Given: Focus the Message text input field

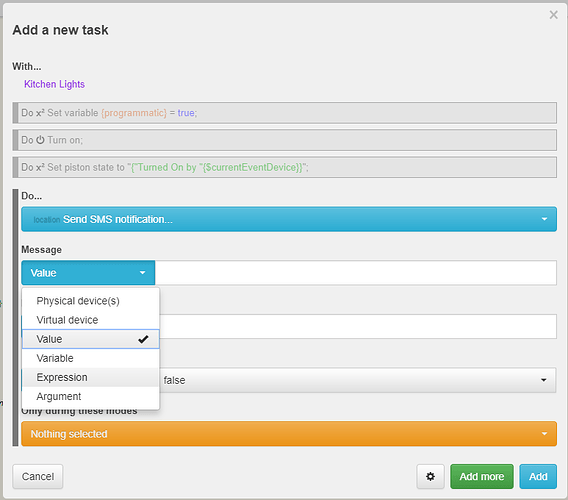Looking at the screenshot, I should click(x=356, y=273).
